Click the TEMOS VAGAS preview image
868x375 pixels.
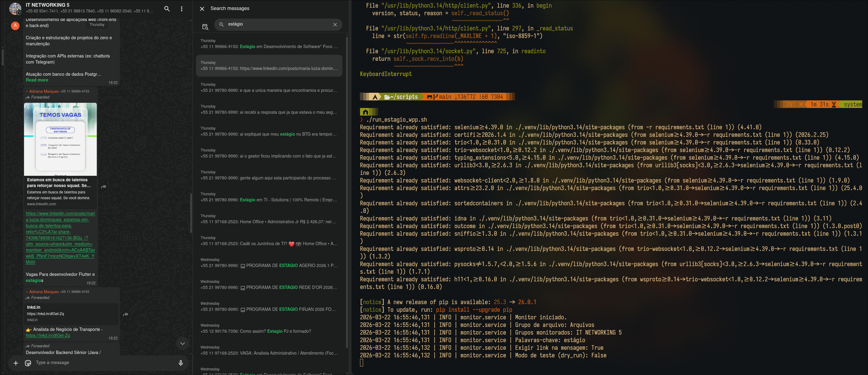tap(60, 139)
